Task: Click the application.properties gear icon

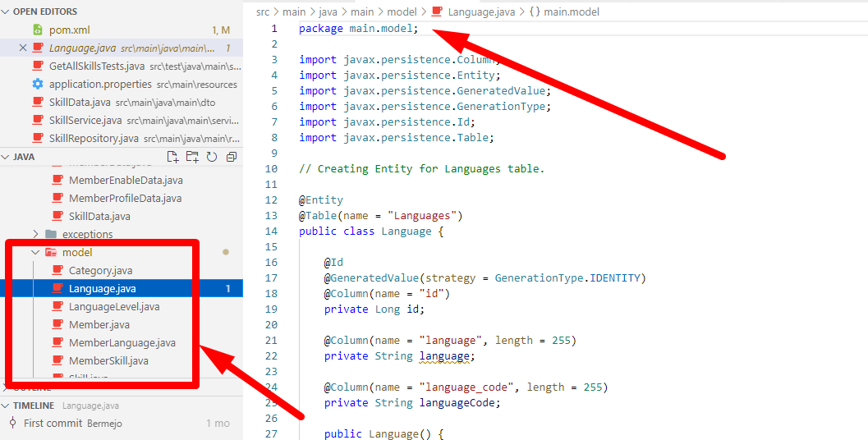Action: (x=38, y=84)
